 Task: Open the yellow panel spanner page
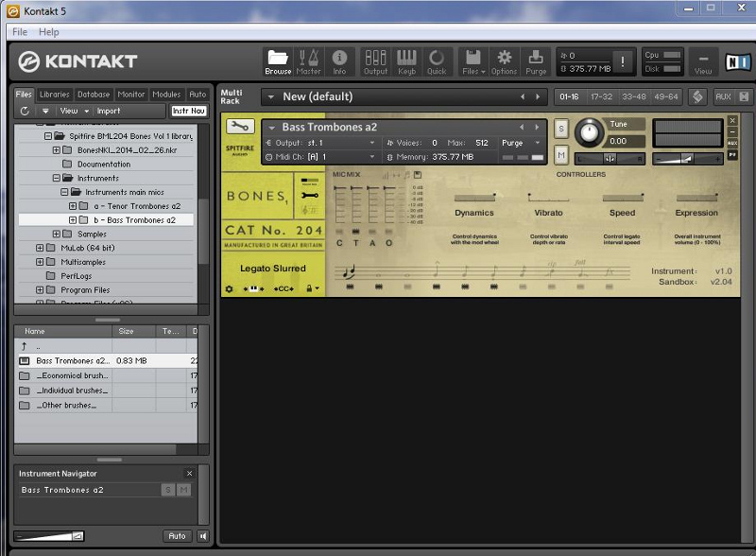(310, 196)
